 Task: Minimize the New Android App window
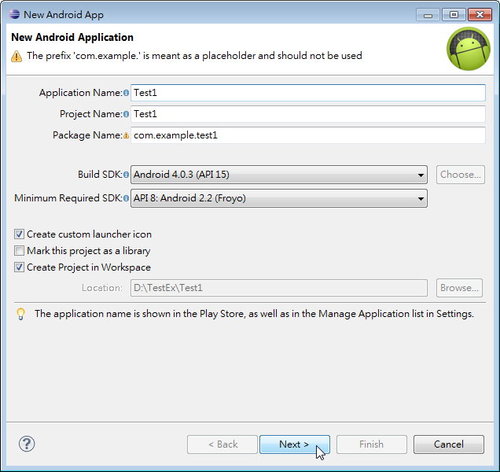pos(428,15)
